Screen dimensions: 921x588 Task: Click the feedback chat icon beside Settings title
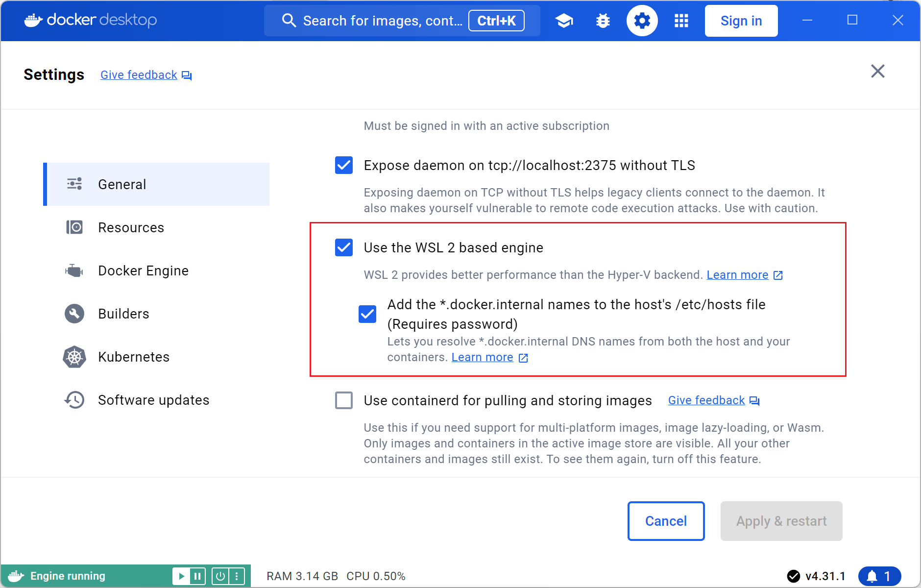(187, 75)
